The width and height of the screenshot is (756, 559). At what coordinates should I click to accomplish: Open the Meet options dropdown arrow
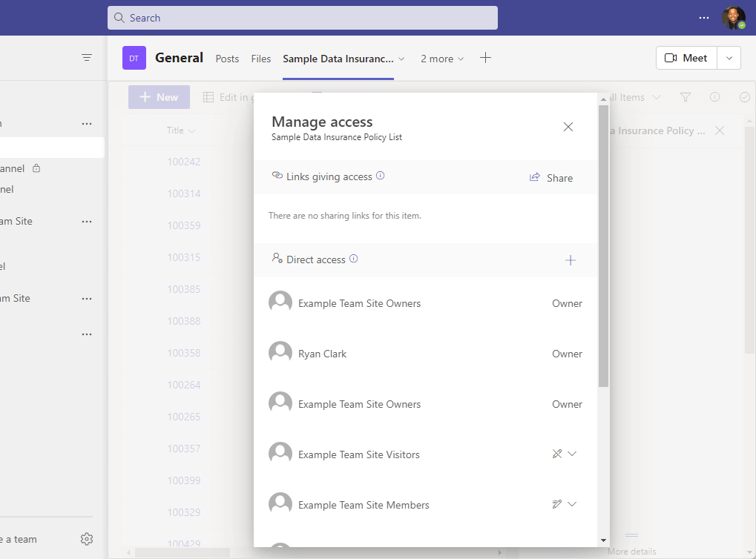729,58
